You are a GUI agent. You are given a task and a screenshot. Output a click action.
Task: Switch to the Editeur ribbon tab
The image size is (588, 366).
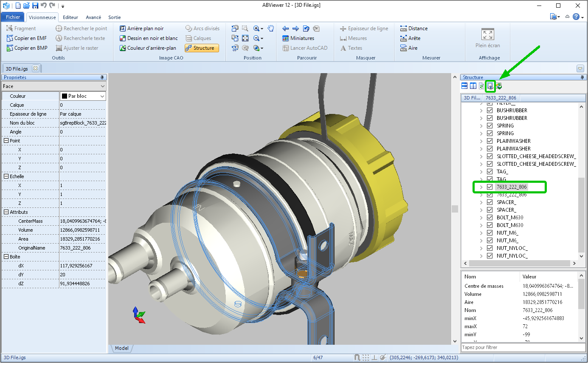point(70,17)
